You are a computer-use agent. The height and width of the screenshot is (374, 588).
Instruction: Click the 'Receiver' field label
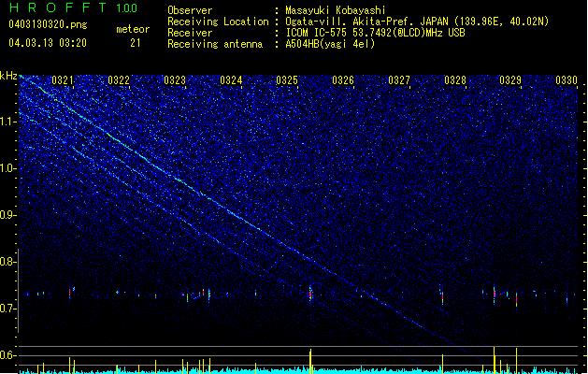click(x=190, y=33)
